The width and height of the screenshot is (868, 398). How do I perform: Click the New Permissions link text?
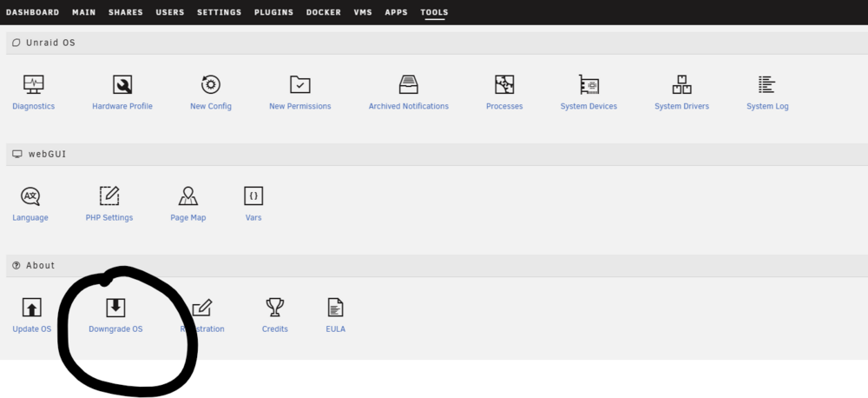300,106
